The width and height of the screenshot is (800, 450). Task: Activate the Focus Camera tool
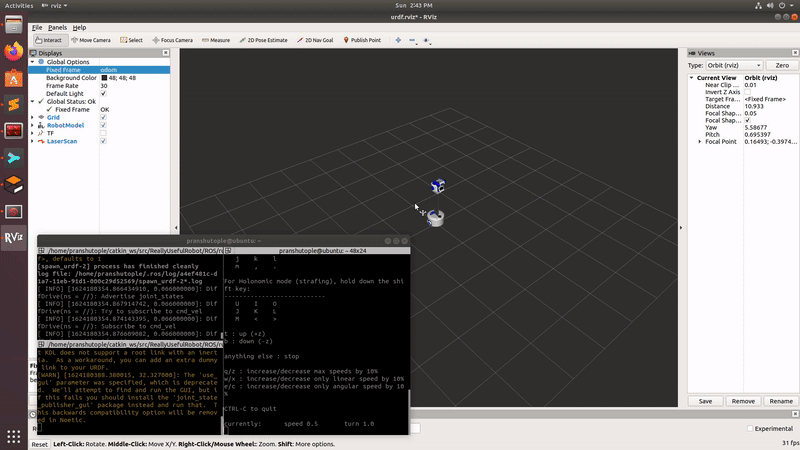(x=172, y=40)
